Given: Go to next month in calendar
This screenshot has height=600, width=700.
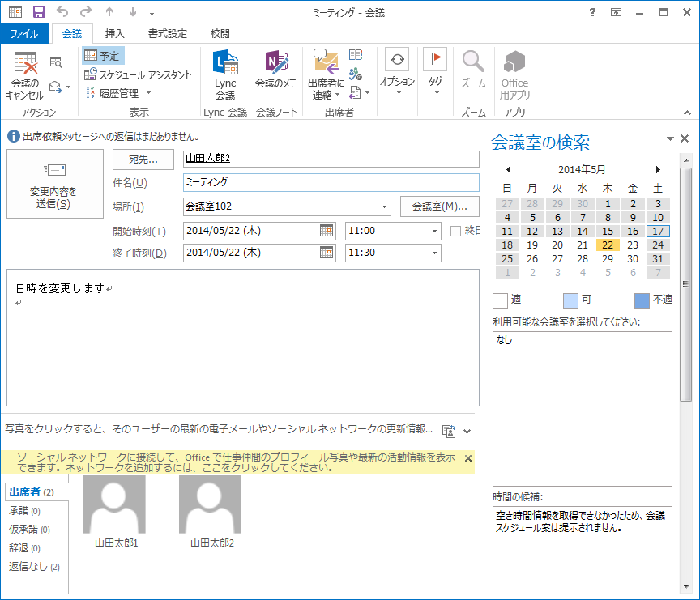Looking at the screenshot, I should pyautogui.click(x=658, y=170).
